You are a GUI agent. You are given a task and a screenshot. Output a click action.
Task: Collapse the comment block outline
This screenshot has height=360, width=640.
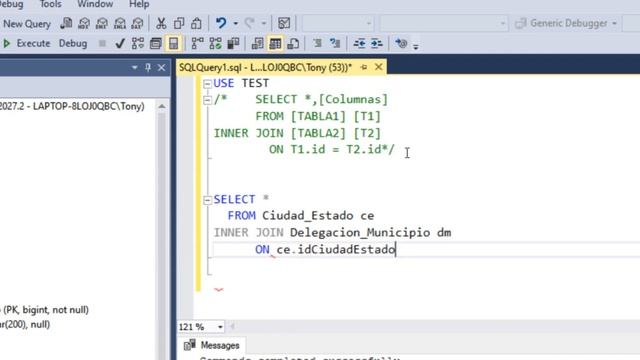tap(207, 100)
